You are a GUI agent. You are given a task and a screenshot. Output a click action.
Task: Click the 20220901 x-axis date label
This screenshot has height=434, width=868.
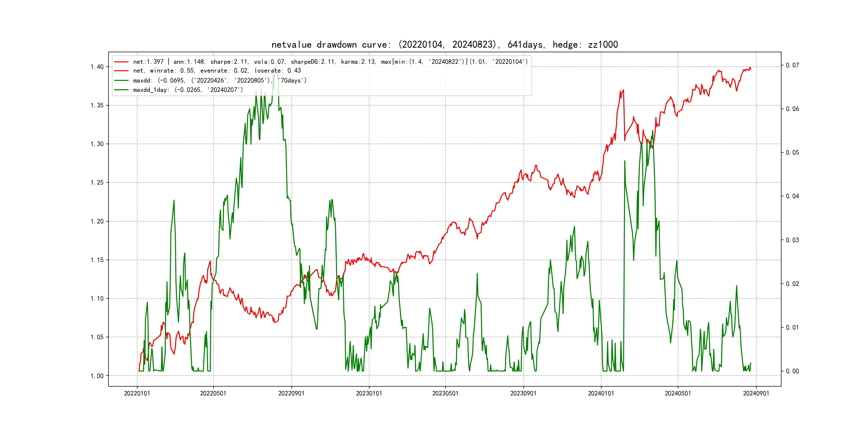click(291, 394)
